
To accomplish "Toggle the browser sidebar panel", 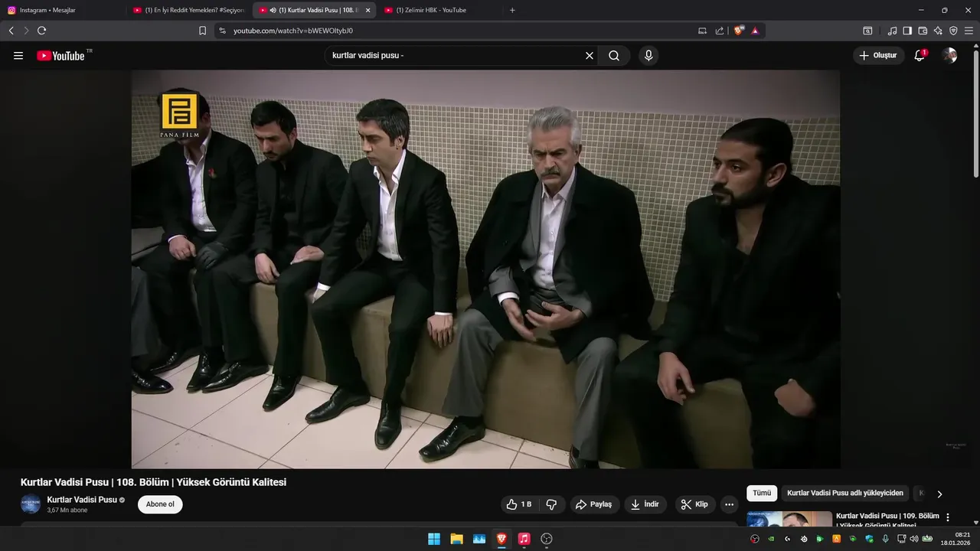I will coord(907,31).
